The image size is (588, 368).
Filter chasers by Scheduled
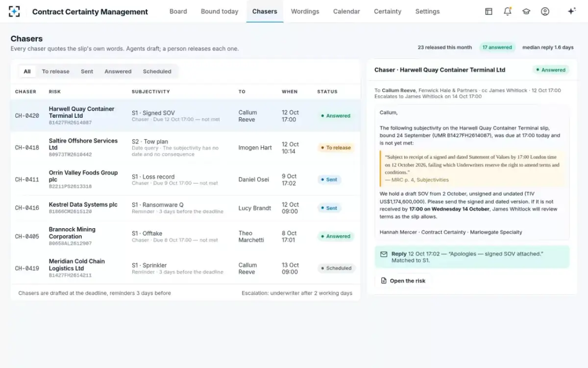(157, 71)
